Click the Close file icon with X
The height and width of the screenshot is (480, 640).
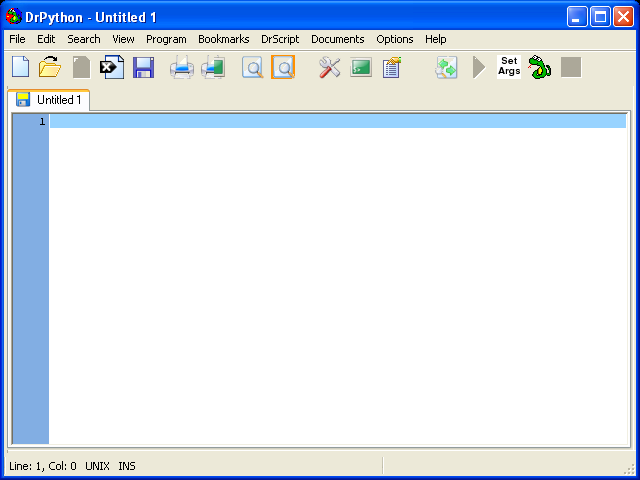point(112,67)
